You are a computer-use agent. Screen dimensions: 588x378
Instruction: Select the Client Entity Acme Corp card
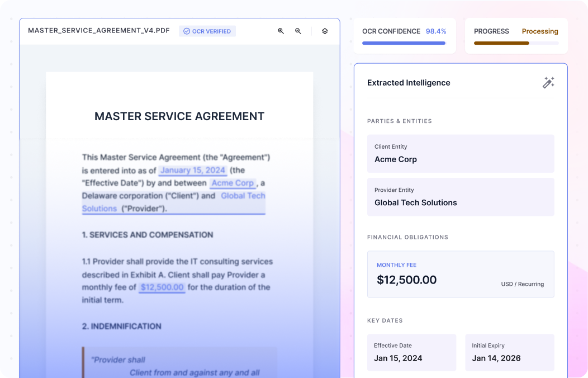(x=461, y=153)
